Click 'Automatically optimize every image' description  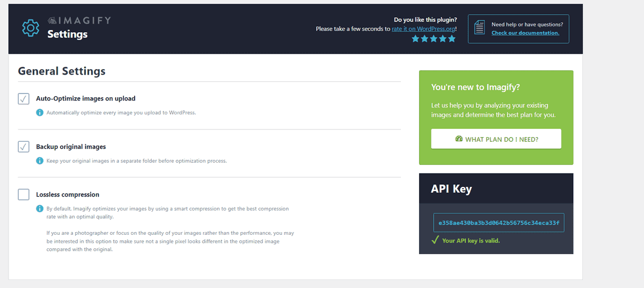121,113
